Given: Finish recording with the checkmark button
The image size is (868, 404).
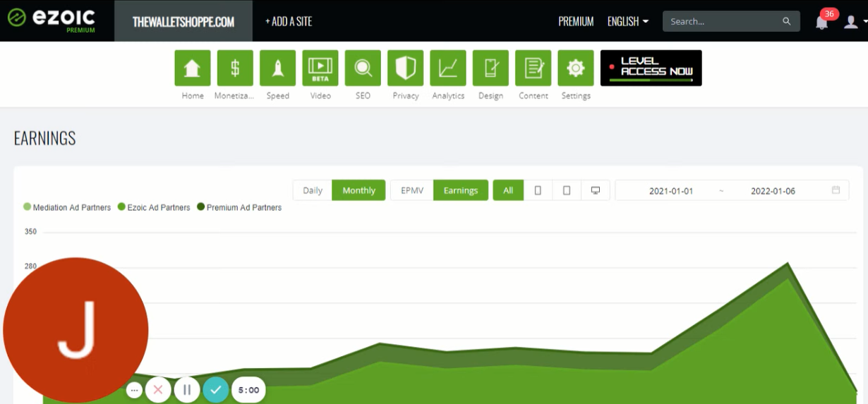Looking at the screenshot, I should pyautogui.click(x=216, y=390).
